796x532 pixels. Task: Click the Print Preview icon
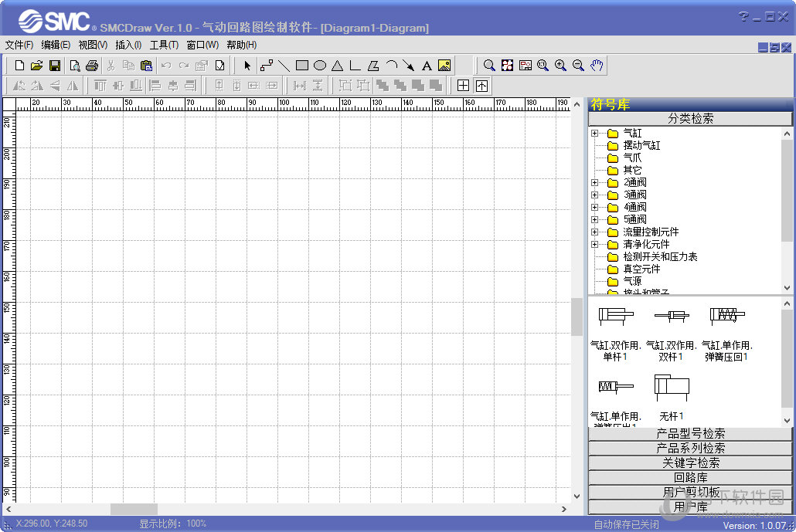coord(74,65)
